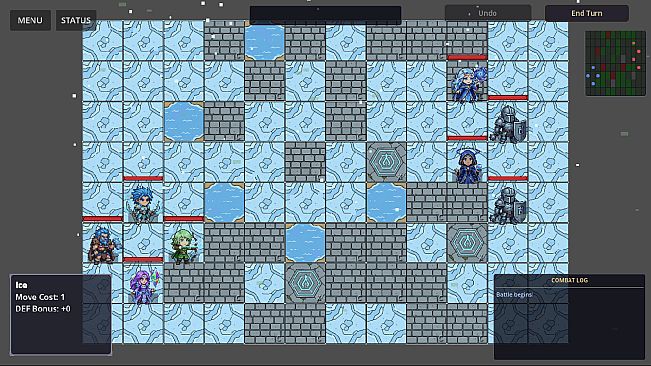Click the hexagonal rune tile beside hooded mage
This screenshot has width=651, height=366.
click(386, 162)
